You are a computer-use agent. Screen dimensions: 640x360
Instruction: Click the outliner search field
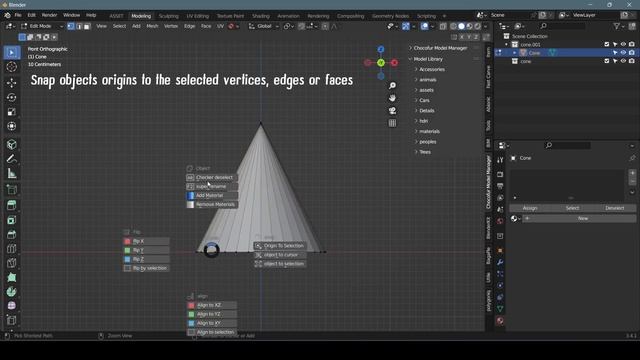click(562, 26)
